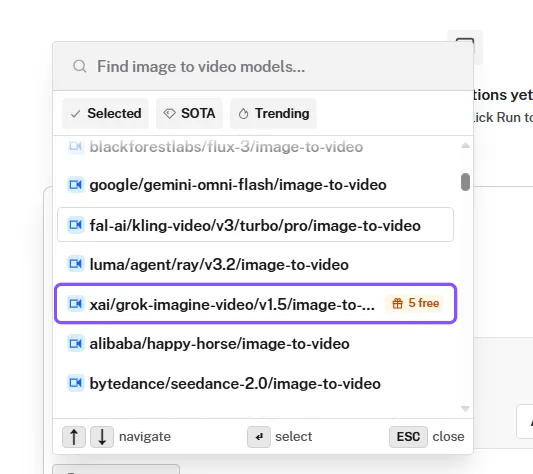Select luma/agent/ray/v3.2/image-to-video model

point(256,265)
